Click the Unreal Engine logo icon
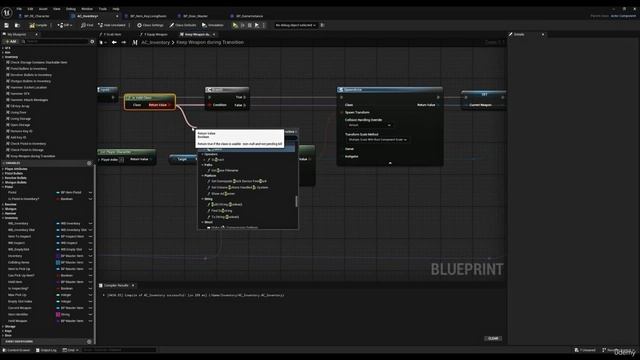This screenshot has height=360, width=640. pos(7,13)
